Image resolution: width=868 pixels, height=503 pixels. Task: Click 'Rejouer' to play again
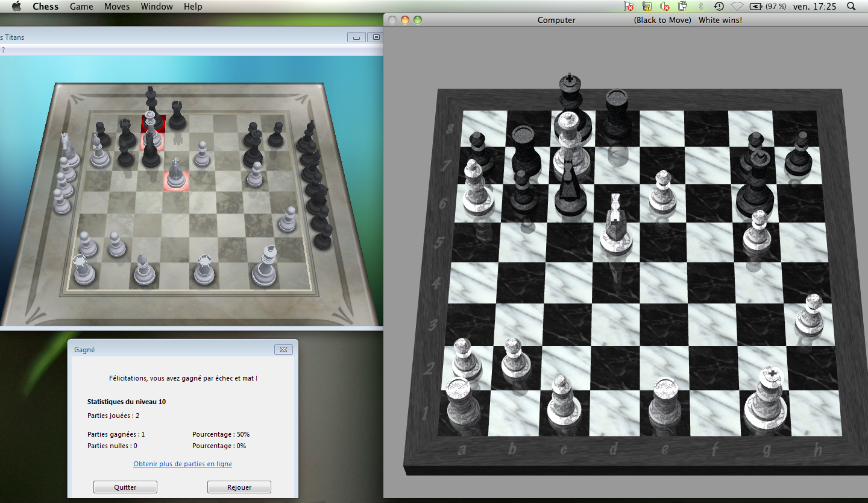239,487
